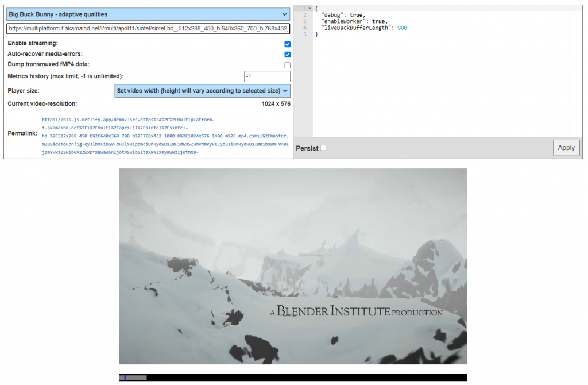Tick the Persist checkbox
The image size is (588, 385).
click(323, 148)
